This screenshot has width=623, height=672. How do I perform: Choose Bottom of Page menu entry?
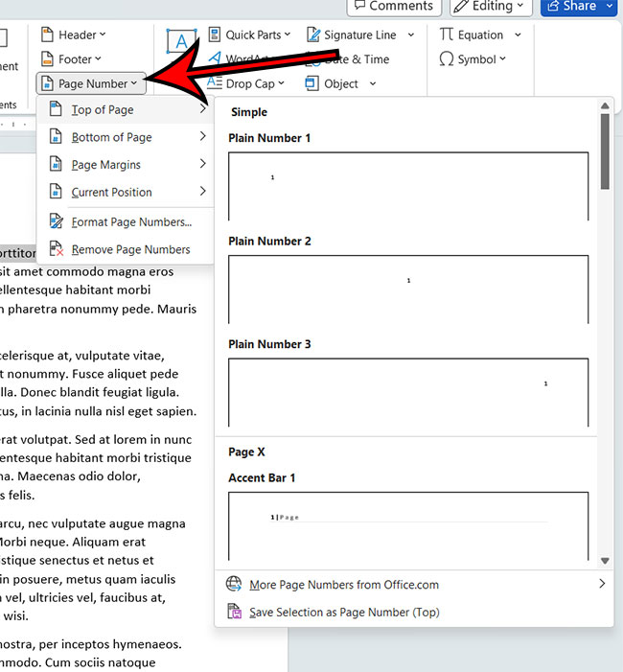click(x=126, y=137)
